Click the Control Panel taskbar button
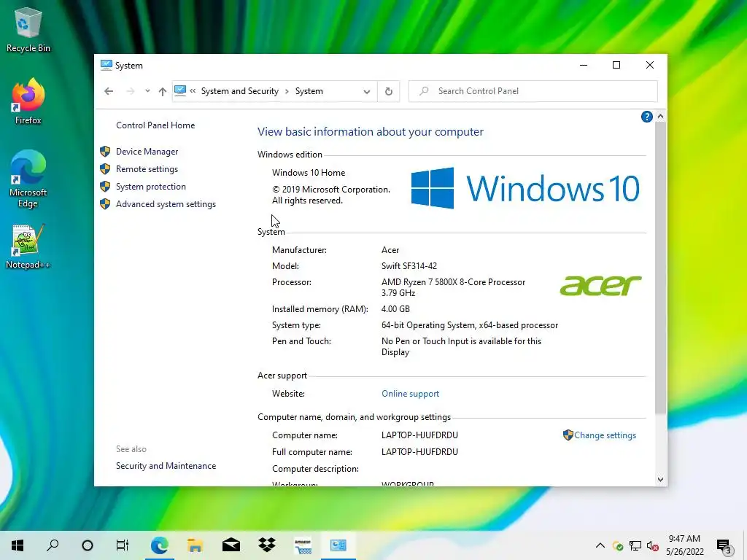This screenshot has height=560, width=747. 338,545
